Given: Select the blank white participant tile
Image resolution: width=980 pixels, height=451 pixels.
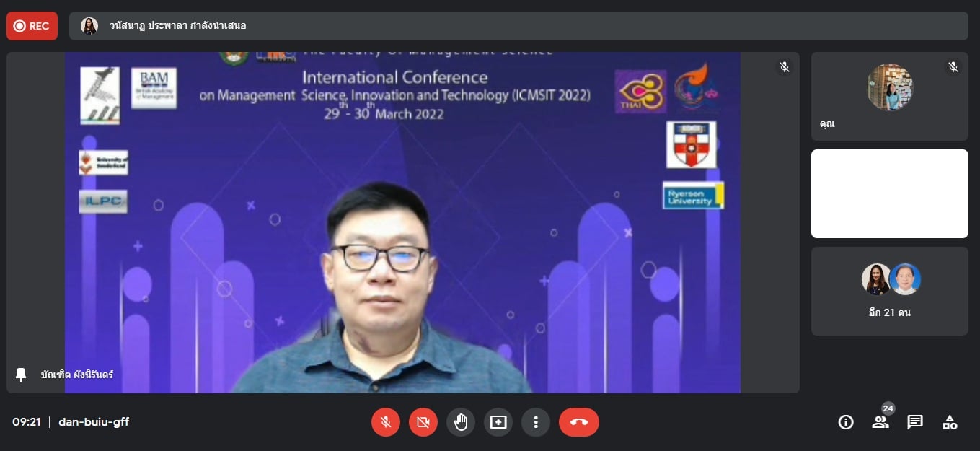Looking at the screenshot, I should pos(889,193).
